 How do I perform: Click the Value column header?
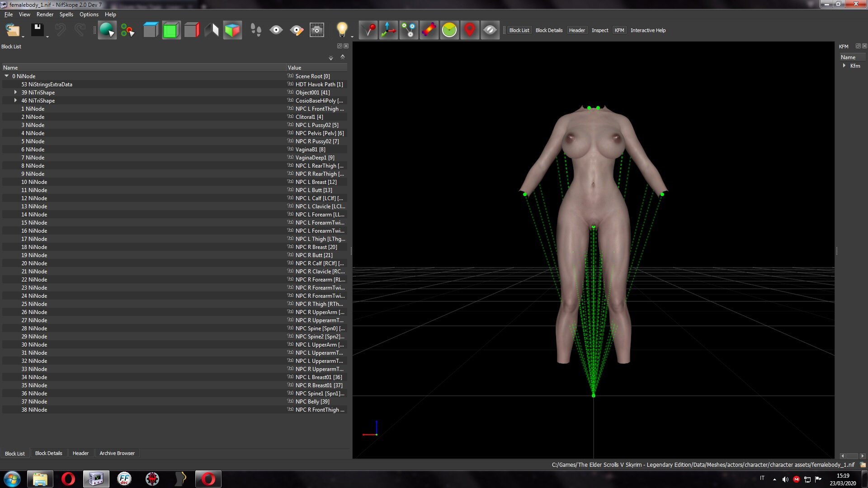point(317,67)
